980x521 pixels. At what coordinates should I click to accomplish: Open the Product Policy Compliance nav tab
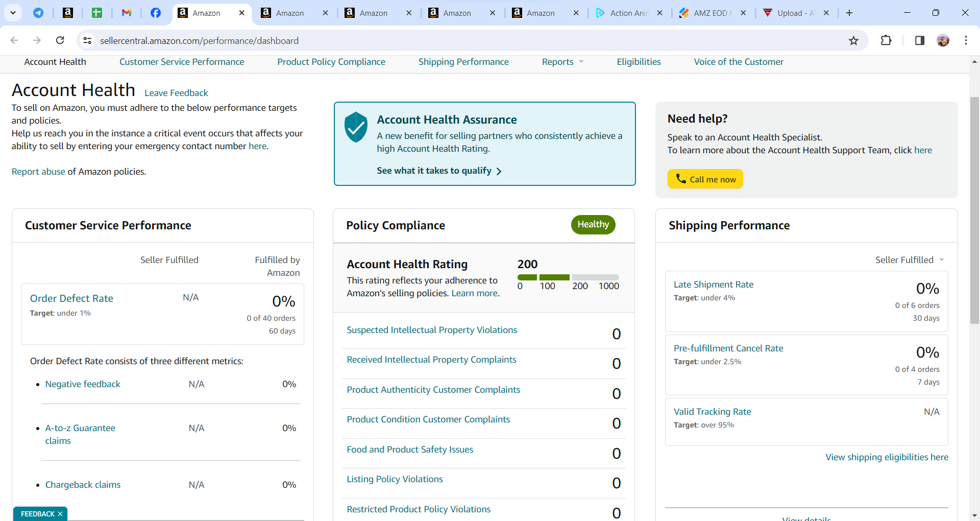pos(331,62)
